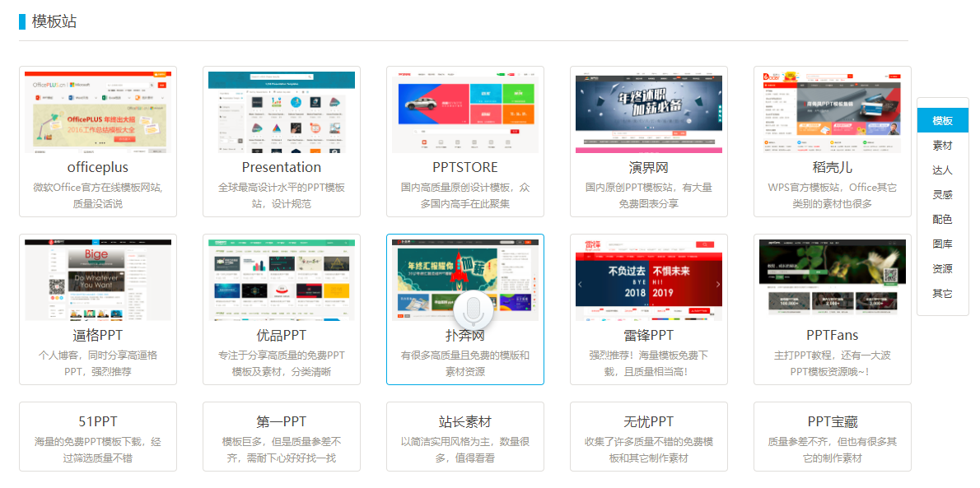The image size is (980, 488).
Task: Click the 扑奔网 title link
Action: tap(465, 336)
